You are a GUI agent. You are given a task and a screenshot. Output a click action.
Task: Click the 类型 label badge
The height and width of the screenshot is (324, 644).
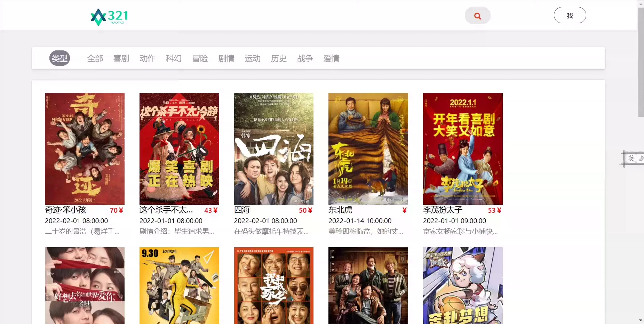pos(59,58)
